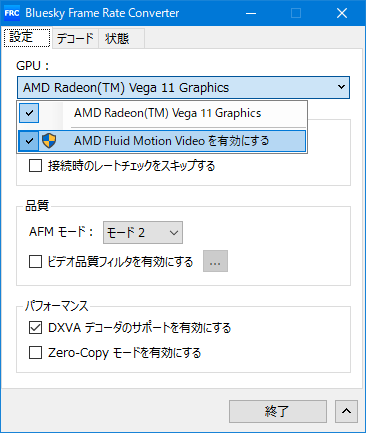The width and height of the screenshot is (366, 433).
Task: Open the GPU selection dropdown
Action: [183, 87]
